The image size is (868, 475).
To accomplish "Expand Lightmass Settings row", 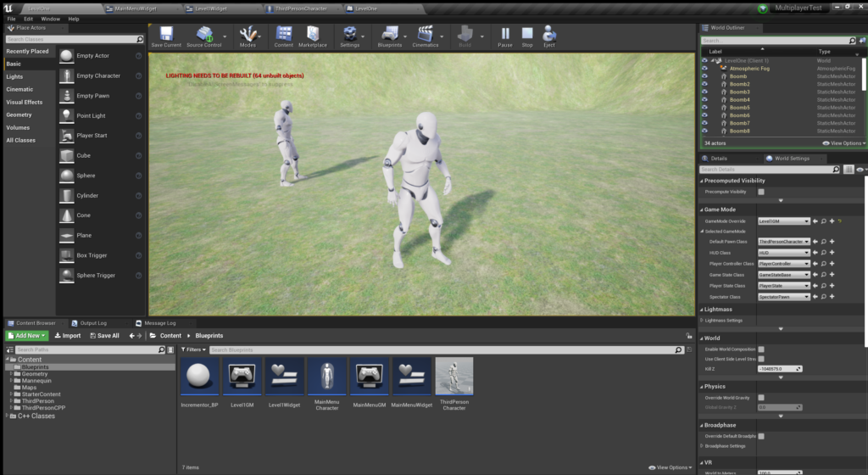I will [x=702, y=320].
